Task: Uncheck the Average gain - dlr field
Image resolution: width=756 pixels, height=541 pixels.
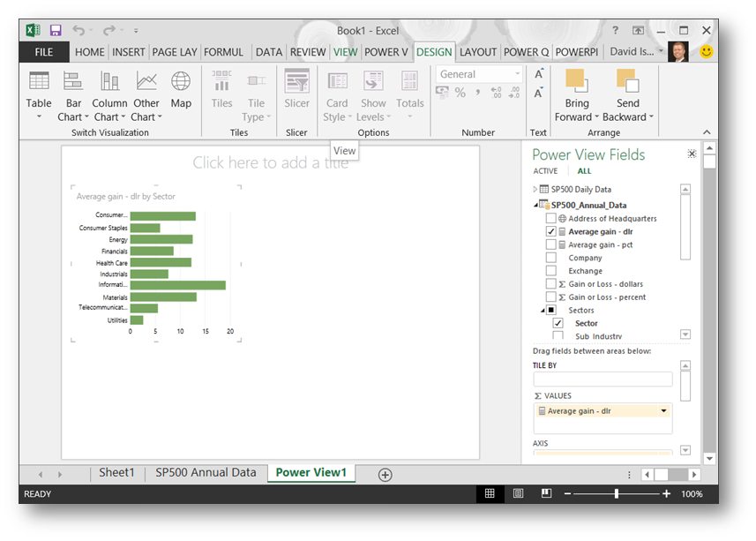Action: click(x=550, y=231)
